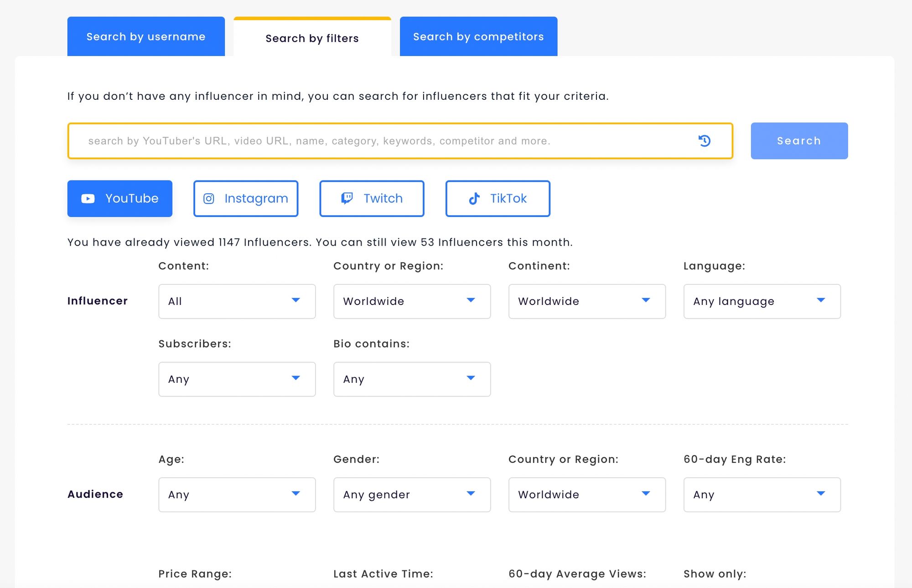Choose the TikTok platform button
This screenshot has width=912, height=588.
pyautogui.click(x=498, y=199)
